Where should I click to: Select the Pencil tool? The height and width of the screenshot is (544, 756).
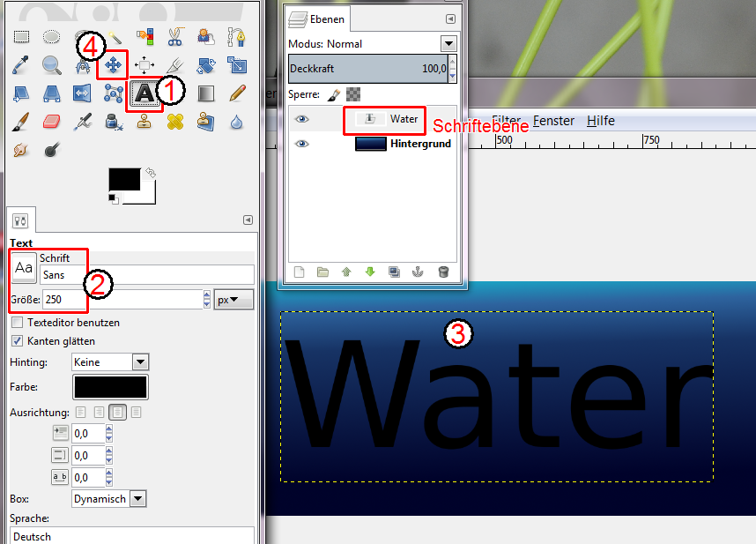click(x=237, y=93)
